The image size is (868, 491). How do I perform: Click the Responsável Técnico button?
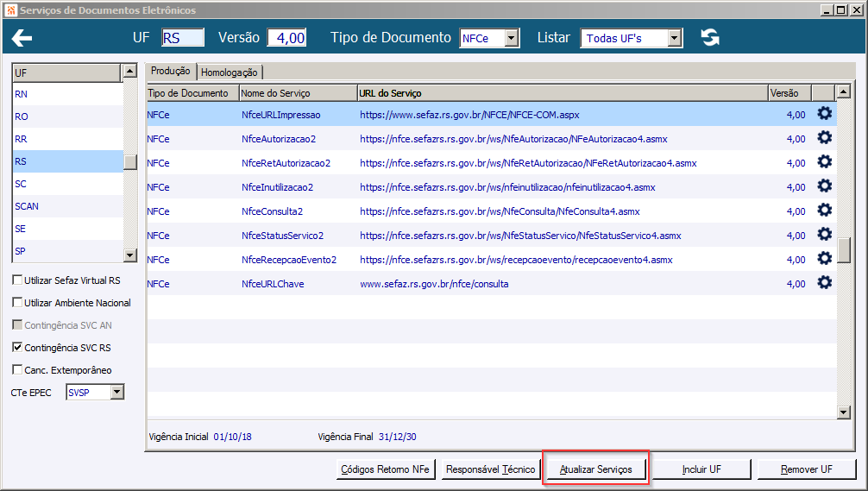pos(490,469)
